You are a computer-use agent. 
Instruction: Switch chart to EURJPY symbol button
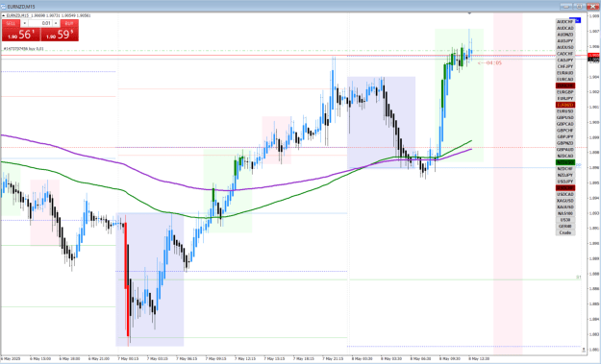[565, 98]
